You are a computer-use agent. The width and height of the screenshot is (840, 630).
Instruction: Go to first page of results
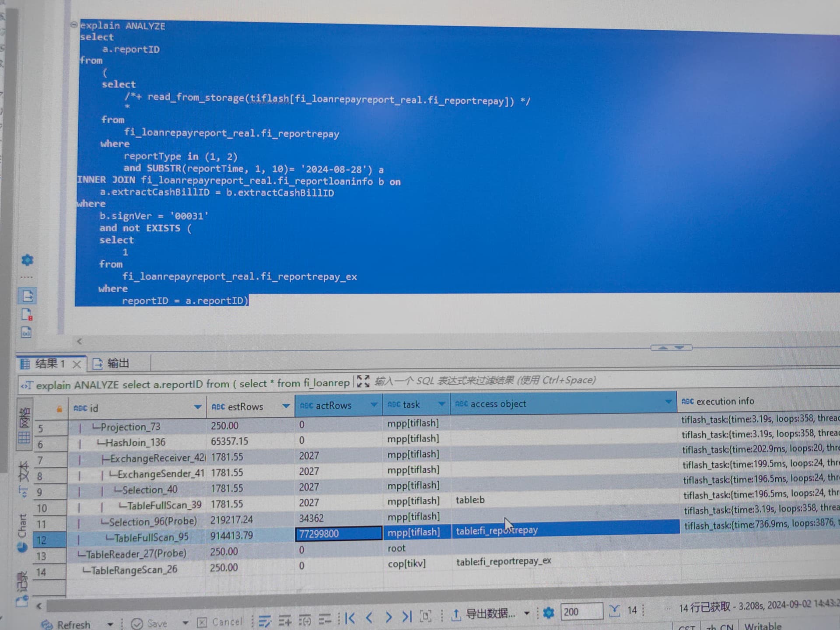350,618
